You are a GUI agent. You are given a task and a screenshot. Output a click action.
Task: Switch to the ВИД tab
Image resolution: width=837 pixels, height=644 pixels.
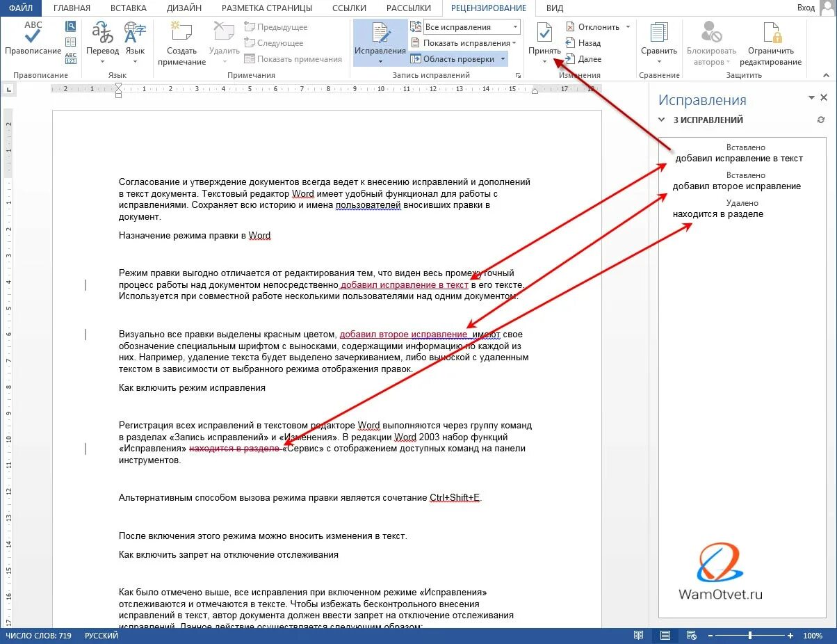[555, 8]
